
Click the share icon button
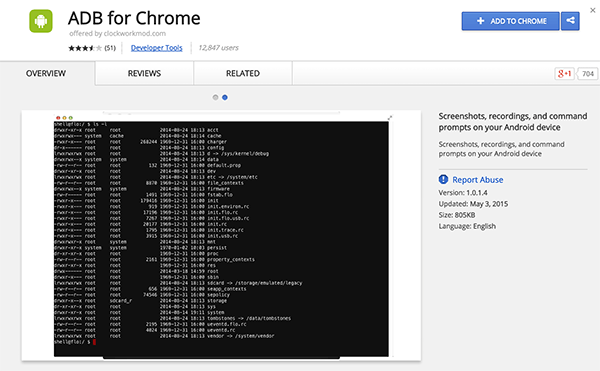(x=570, y=21)
